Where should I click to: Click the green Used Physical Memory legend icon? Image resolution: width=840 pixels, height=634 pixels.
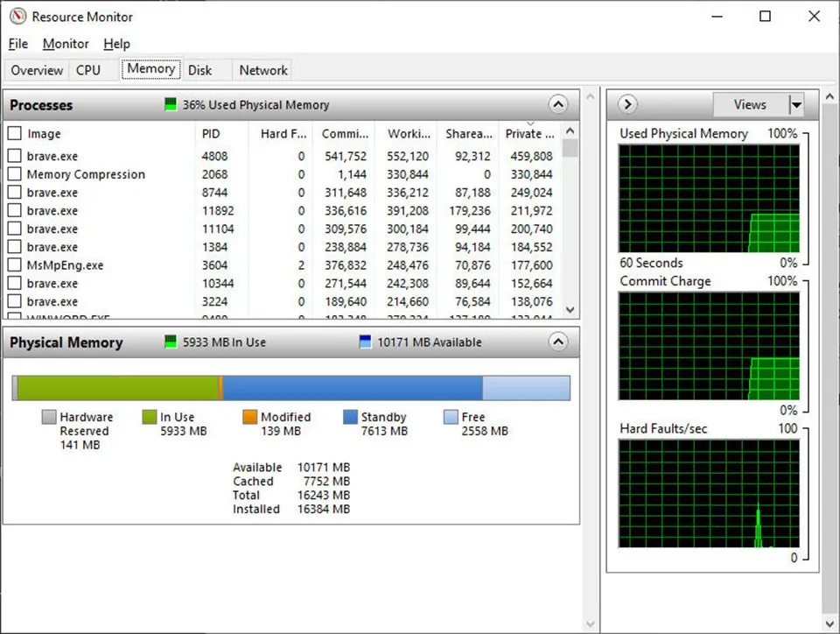(170, 104)
